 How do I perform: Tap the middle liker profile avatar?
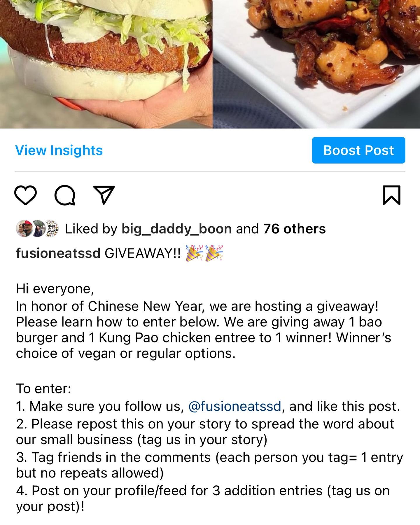pos(38,229)
